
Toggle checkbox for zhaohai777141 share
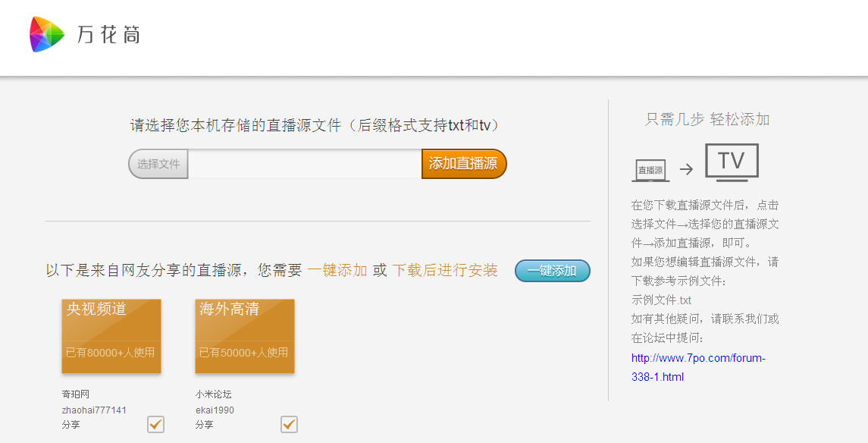pyautogui.click(x=155, y=424)
